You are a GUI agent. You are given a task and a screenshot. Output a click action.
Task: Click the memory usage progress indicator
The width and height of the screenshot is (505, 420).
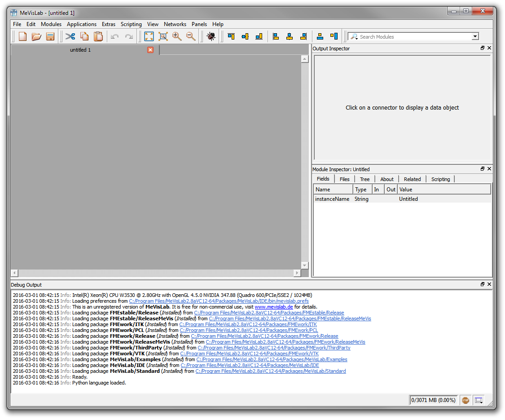[434, 400]
